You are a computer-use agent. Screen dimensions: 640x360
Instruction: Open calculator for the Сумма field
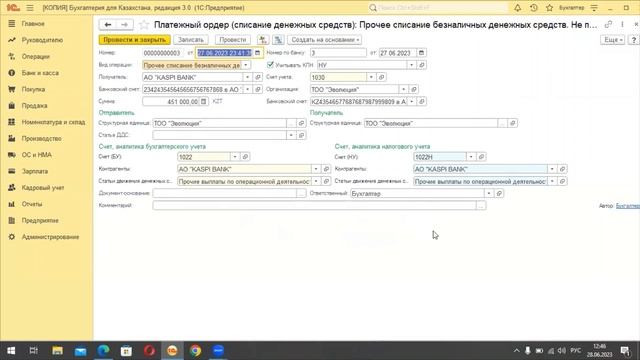[x=203, y=101]
